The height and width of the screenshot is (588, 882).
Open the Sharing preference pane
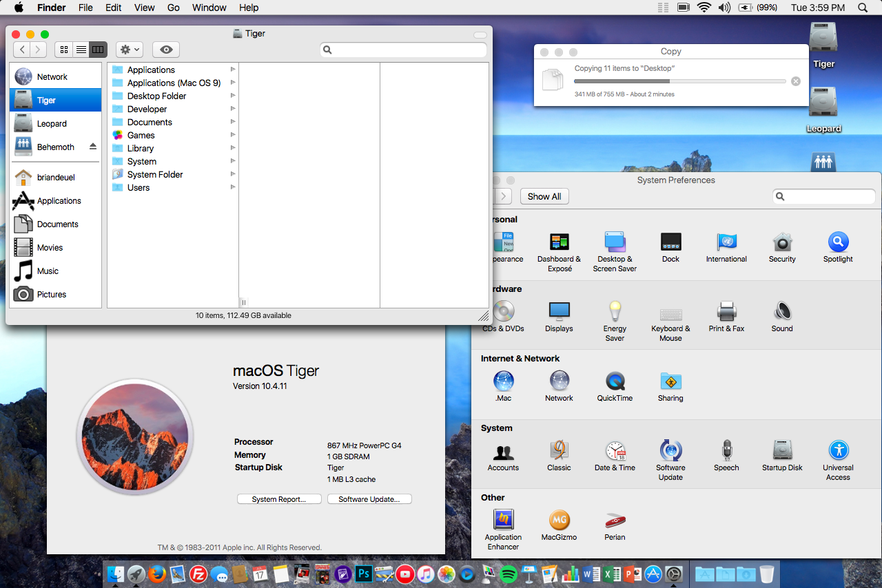670,381
